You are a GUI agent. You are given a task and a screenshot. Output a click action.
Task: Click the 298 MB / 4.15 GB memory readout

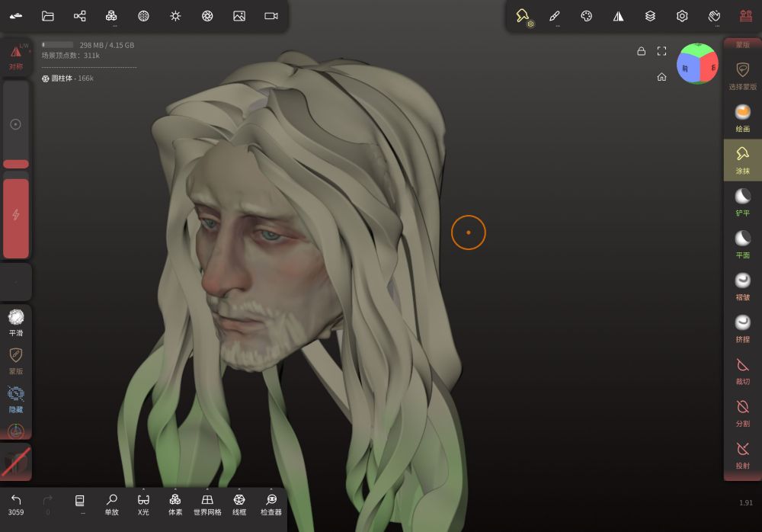point(107,45)
